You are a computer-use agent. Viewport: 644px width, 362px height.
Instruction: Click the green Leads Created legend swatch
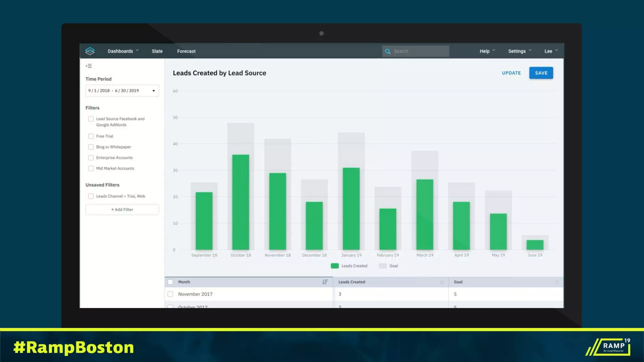[335, 266]
